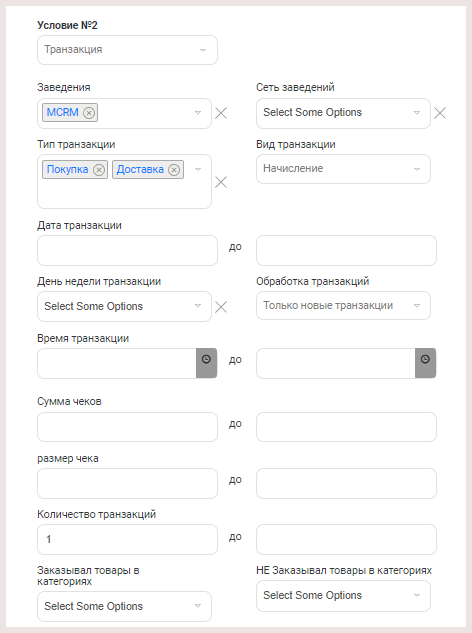
Task: Open Обработка транзакций dropdown
Action: coord(343,306)
